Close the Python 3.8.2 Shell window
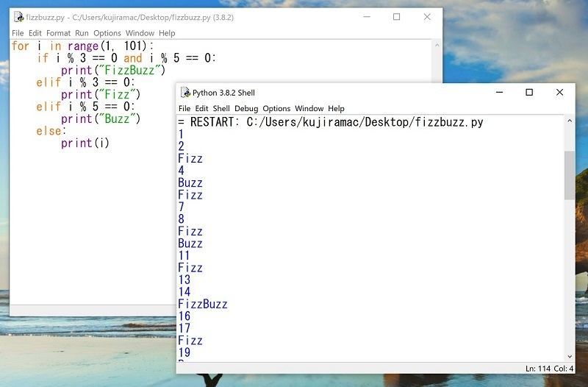The height and width of the screenshot is (387, 588). click(x=560, y=92)
